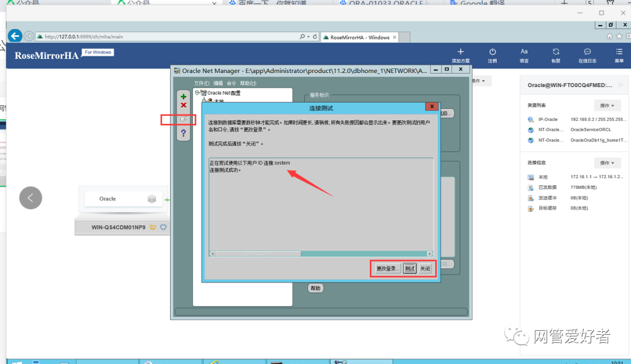Click the browser forward arrow button
Viewport: 631px width, 364px height.
[29, 36]
